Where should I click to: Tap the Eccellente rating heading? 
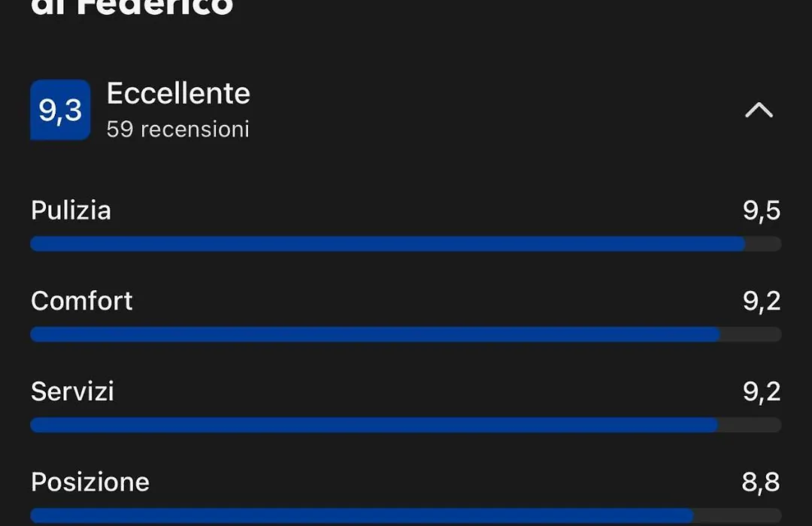click(x=178, y=93)
